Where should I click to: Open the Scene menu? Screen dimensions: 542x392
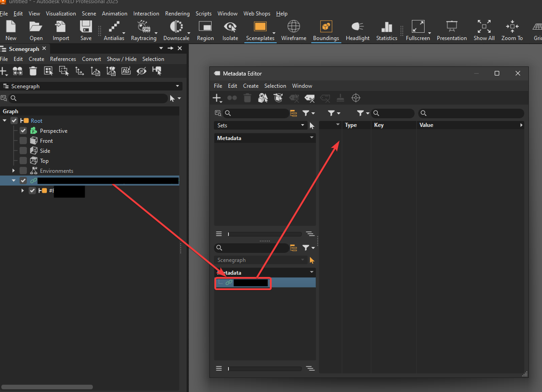coord(89,13)
